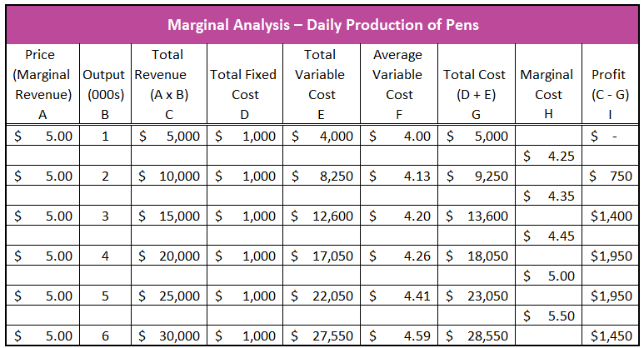Screen dimensions: 644x348
Task: Select the profit cell showing $1,450
Action: pyautogui.click(x=610, y=336)
